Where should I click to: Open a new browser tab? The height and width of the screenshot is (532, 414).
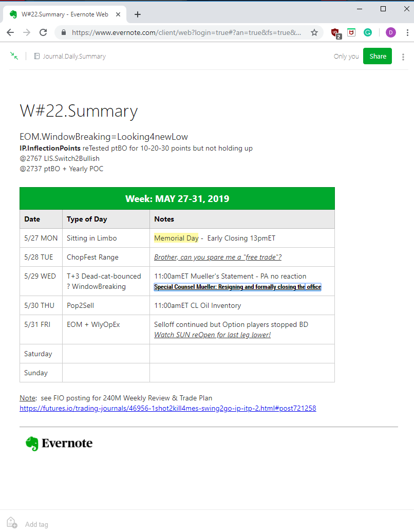(x=137, y=14)
